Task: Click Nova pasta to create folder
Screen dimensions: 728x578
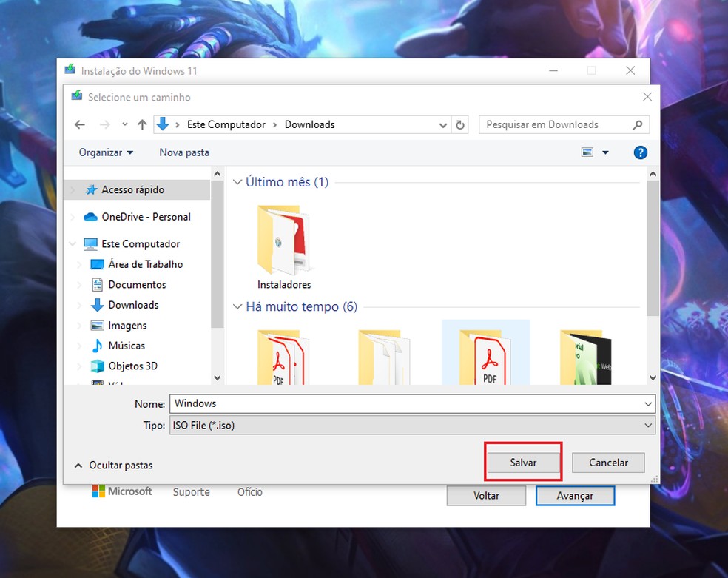Action: click(184, 152)
